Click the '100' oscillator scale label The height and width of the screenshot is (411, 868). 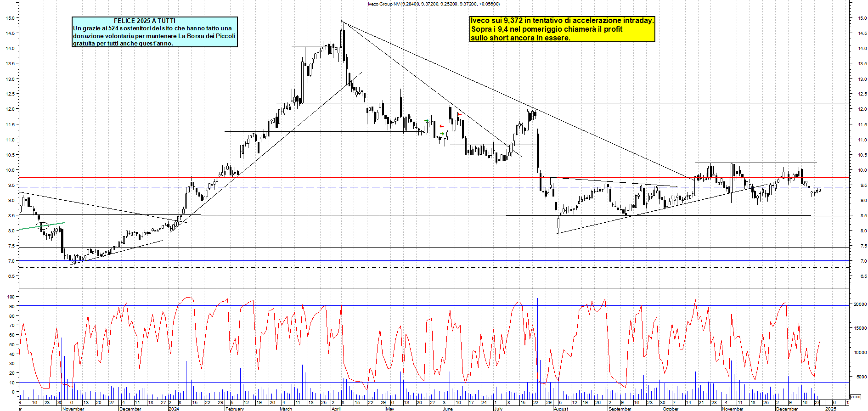[x=11, y=297]
